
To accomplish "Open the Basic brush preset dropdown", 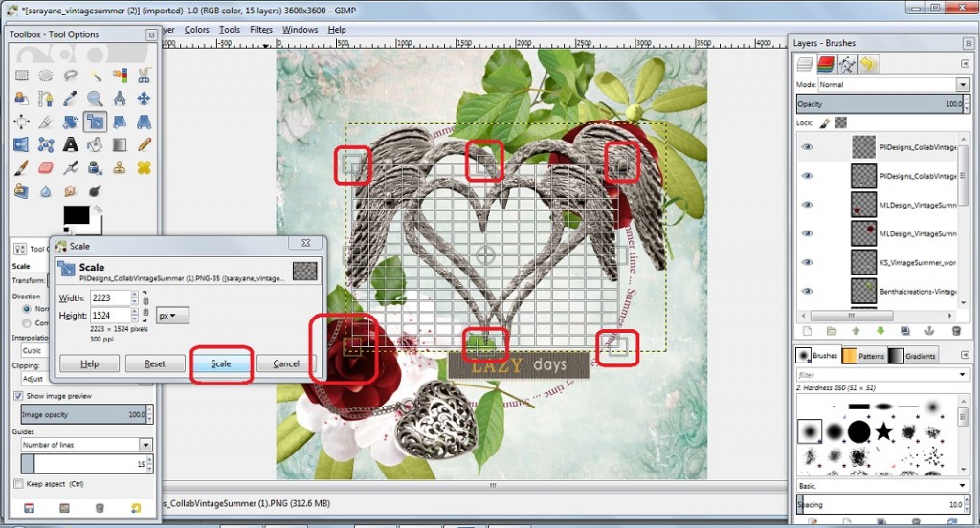I will click(x=962, y=486).
